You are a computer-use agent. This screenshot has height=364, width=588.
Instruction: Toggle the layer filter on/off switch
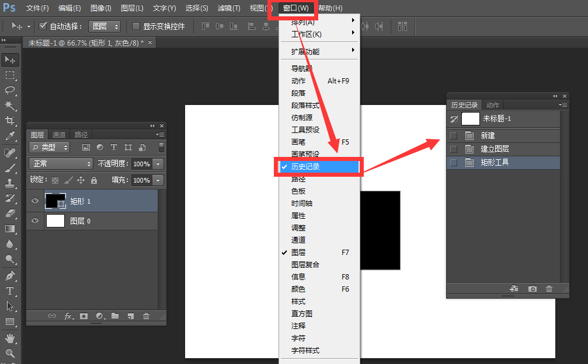click(x=161, y=147)
